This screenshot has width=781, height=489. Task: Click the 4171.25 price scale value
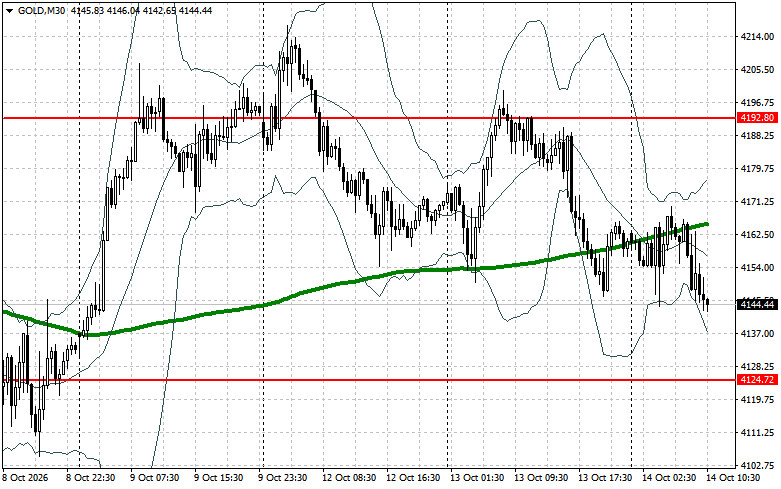(757, 202)
